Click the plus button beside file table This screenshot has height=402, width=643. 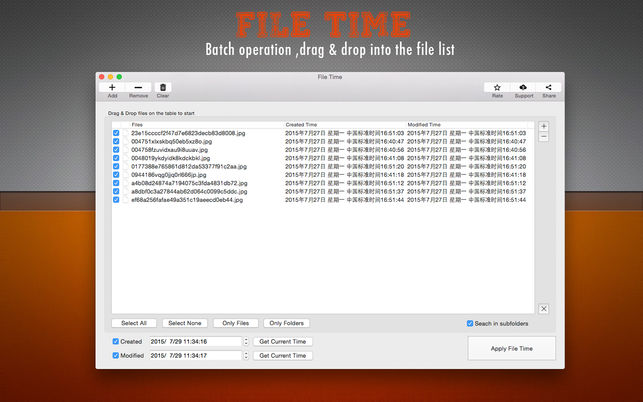(543, 126)
